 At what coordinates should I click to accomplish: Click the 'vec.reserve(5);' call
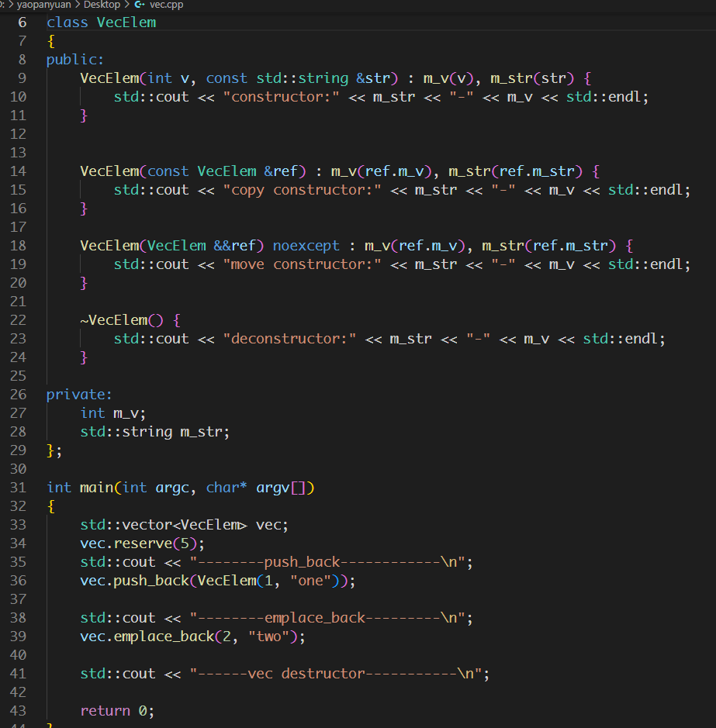click(143, 543)
